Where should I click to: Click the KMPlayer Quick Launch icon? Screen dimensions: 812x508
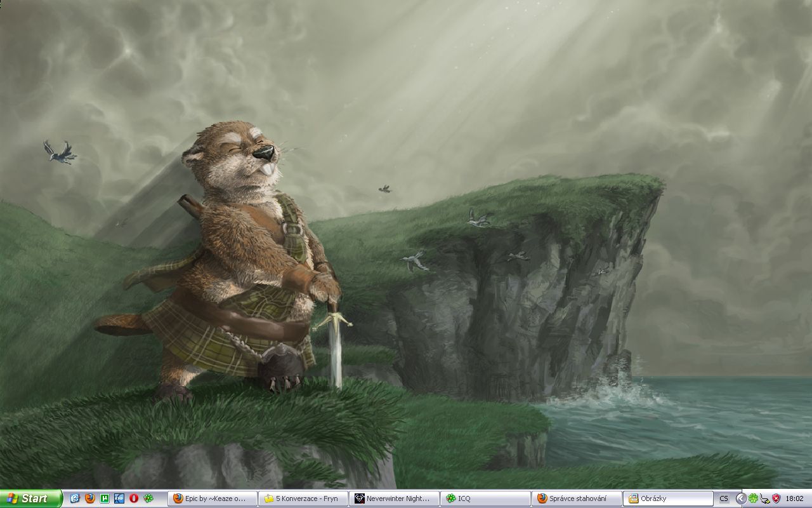[119, 498]
